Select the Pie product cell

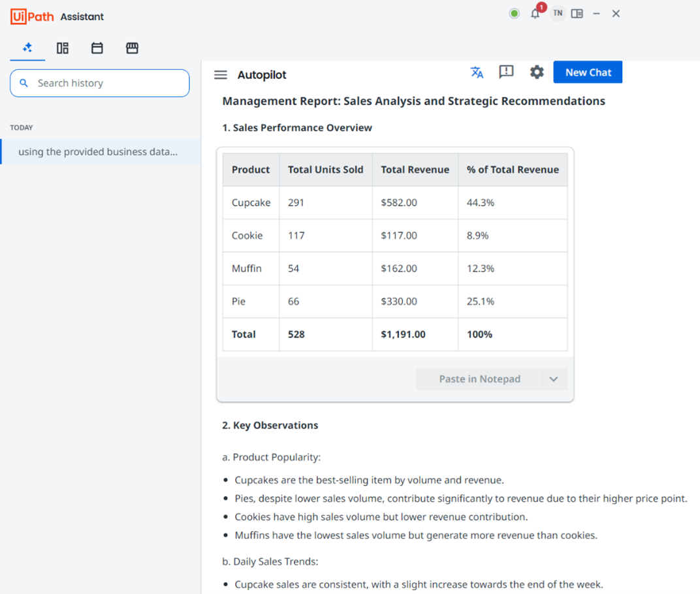point(251,302)
